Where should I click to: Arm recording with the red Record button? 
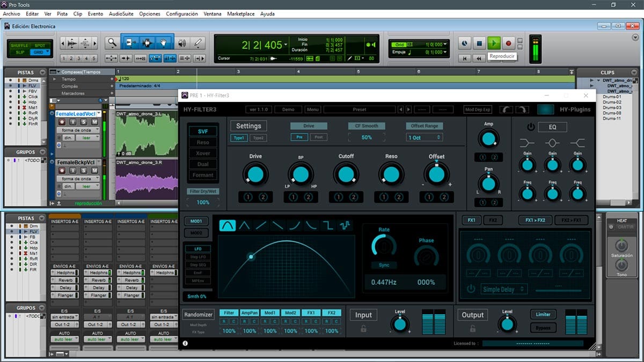point(508,43)
